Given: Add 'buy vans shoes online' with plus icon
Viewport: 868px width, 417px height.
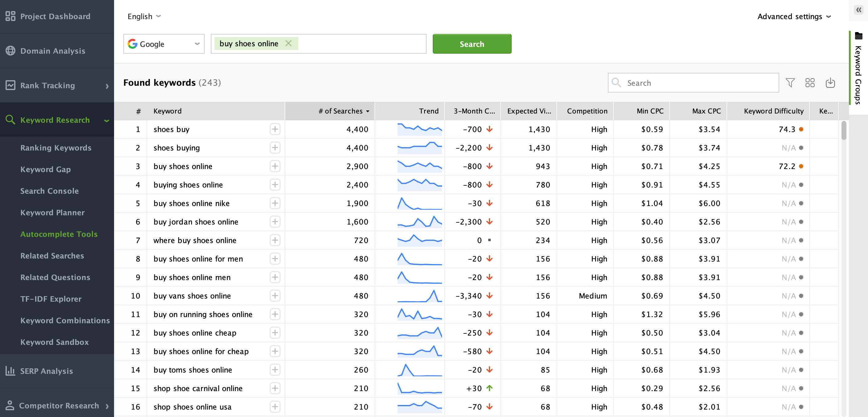Looking at the screenshot, I should (275, 296).
